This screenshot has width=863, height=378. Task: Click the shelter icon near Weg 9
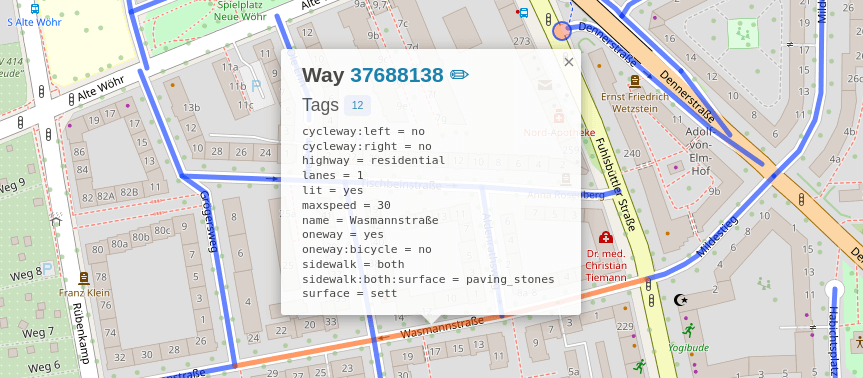pyautogui.click(x=56, y=220)
